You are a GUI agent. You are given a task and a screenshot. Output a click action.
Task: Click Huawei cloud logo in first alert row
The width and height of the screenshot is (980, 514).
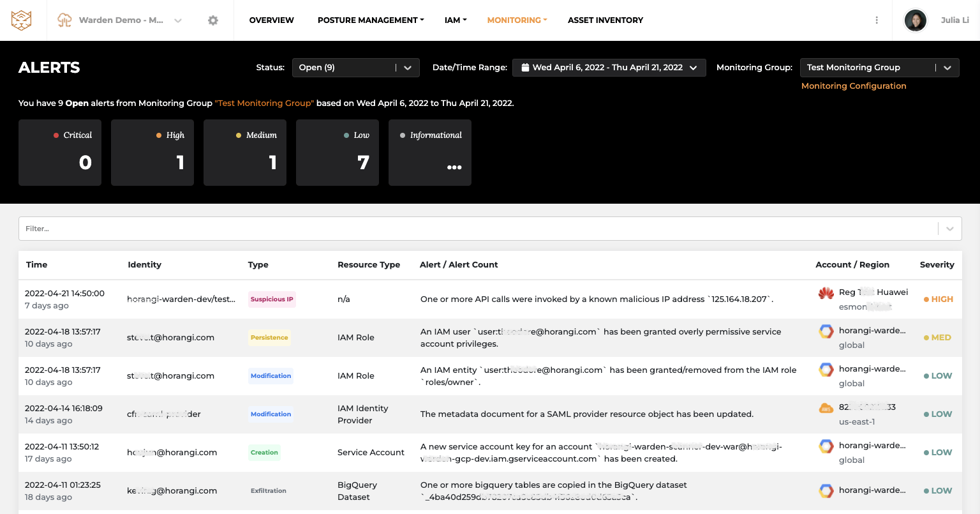coord(826,293)
